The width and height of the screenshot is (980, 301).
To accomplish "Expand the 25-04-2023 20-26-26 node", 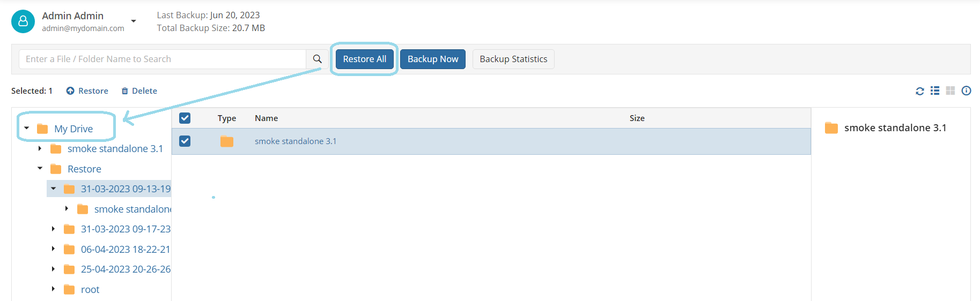I will coord(53,269).
